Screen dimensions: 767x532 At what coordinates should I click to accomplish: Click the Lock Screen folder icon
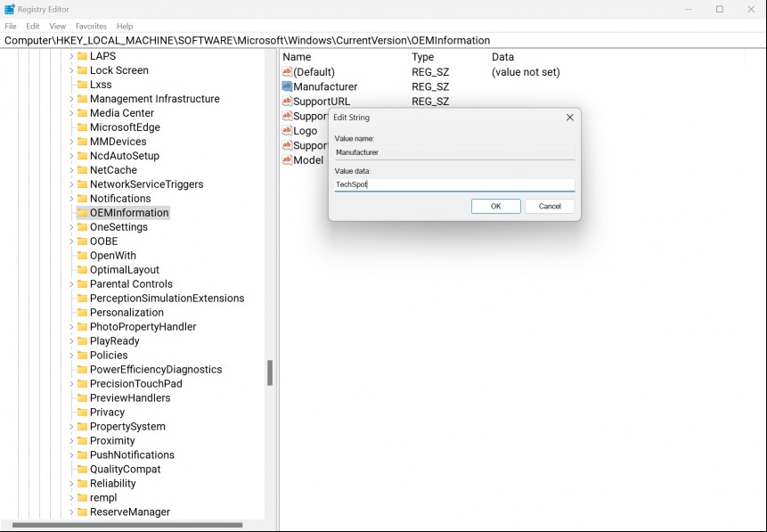click(82, 70)
